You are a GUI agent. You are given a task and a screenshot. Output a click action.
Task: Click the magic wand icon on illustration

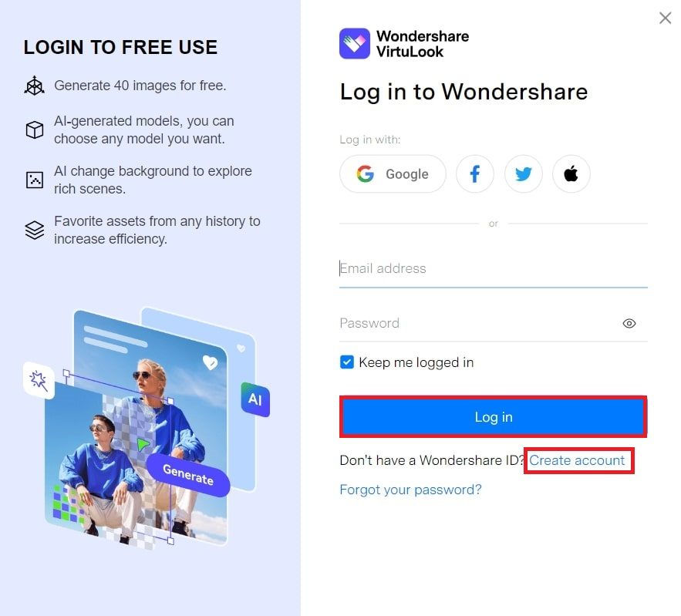pyautogui.click(x=39, y=380)
